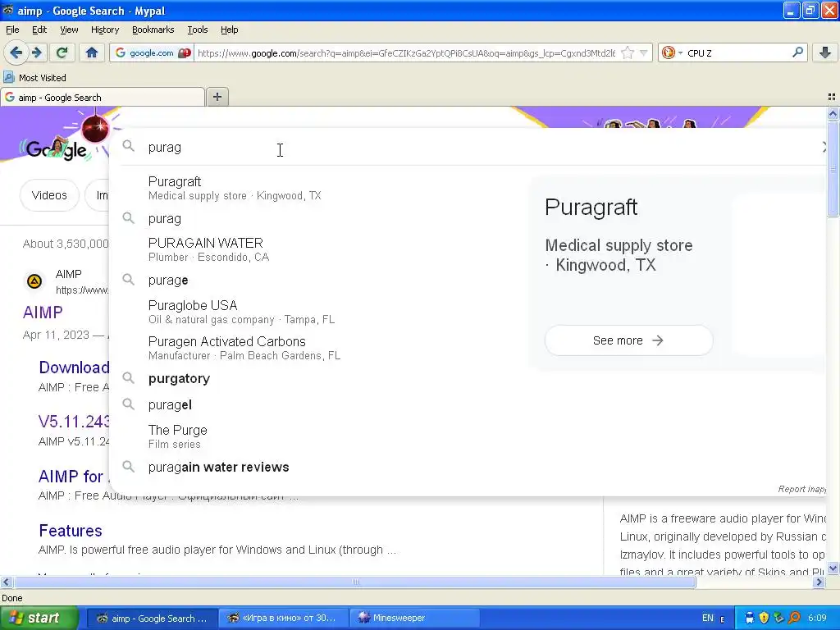This screenshot has height=630, width=840.
Task: Open the Bookmarks menu
Action: pos(153,30)
